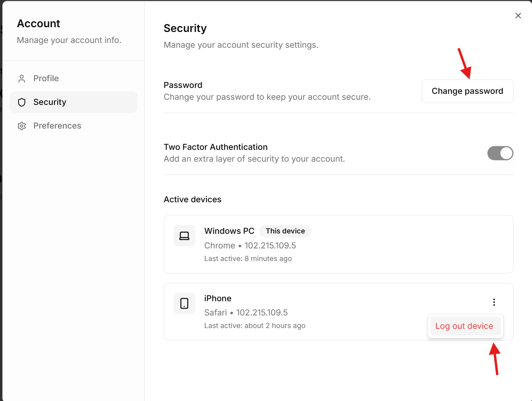Open the iPhone three-dot options menu

(x=494, y=302)
